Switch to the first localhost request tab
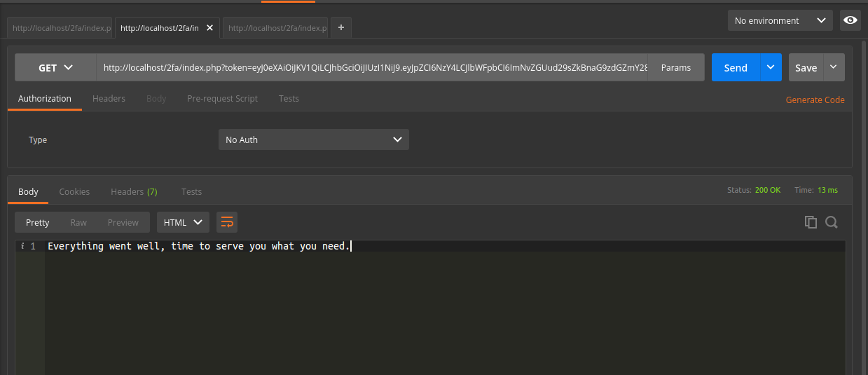Image resolution: width=868 pixels, height=375 pixels. point(60,28)
